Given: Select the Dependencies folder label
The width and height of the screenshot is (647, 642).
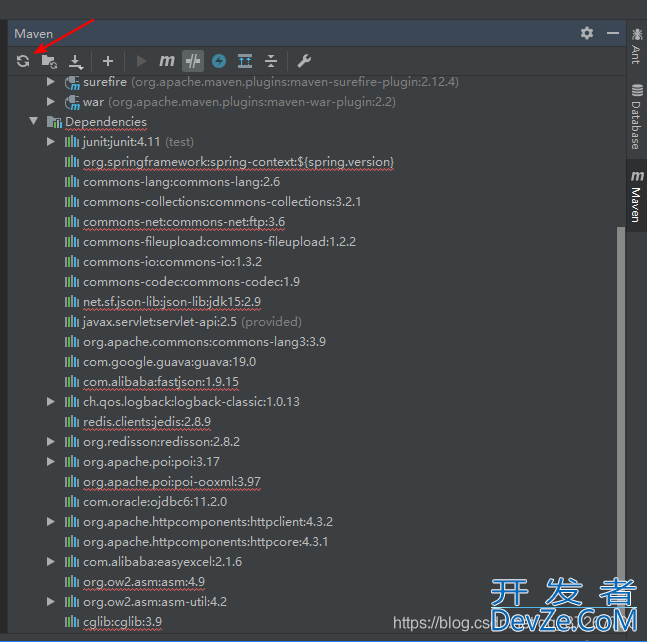Looking at the screenshot, I should (x=106, y=122).
